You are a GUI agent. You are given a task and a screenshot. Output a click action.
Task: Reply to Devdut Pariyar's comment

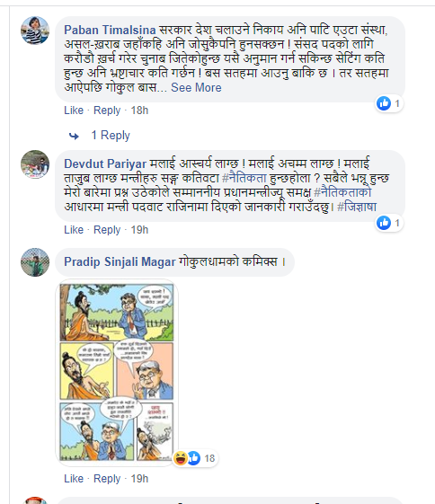coord(107,230)
